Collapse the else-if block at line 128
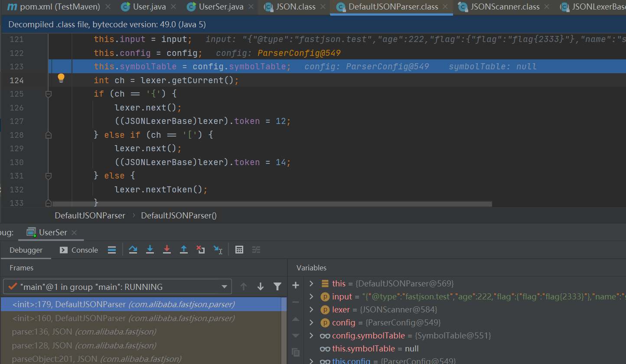Image resolution: width=626 pixels, height=364 pixels. pyautogui.click(x=49, y=135)
